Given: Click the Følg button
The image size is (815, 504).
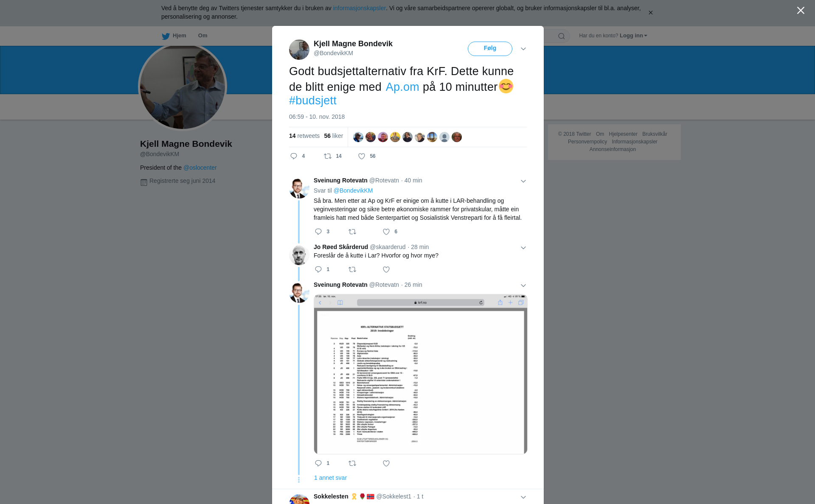Looking at the screenshot, I should pos(490,48).
